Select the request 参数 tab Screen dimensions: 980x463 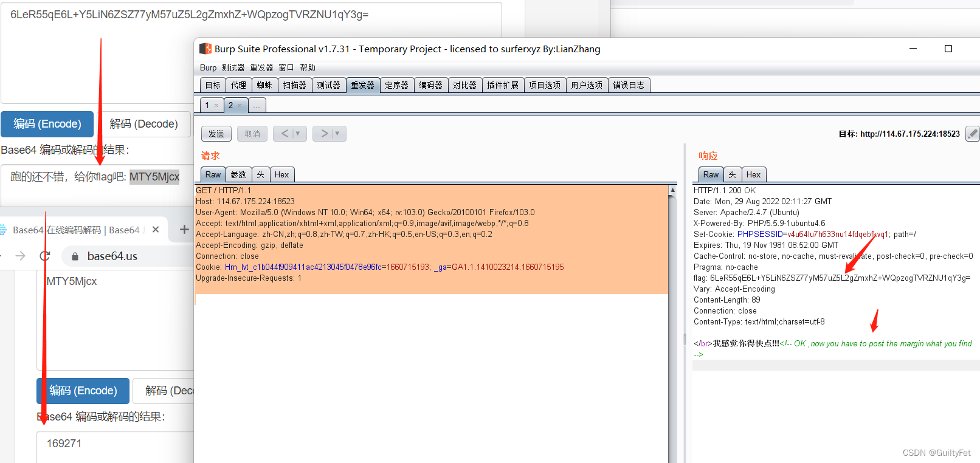click(239, 175)
